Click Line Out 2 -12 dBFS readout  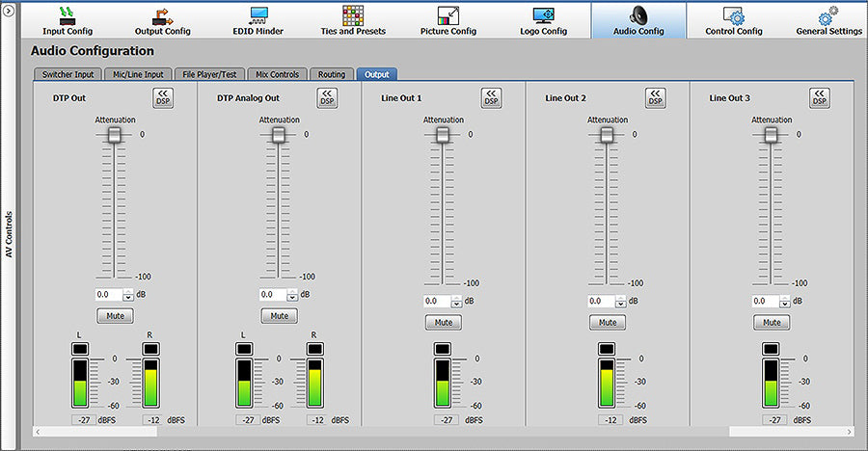(610, 420)
